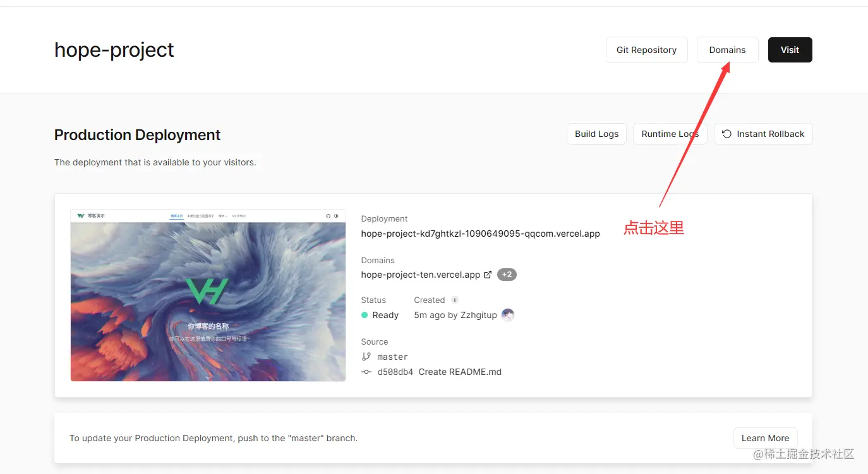The height and width of the screenshot is (474, 868).
Task: Open the Git Repository button
Action: (x=646, y=50)
